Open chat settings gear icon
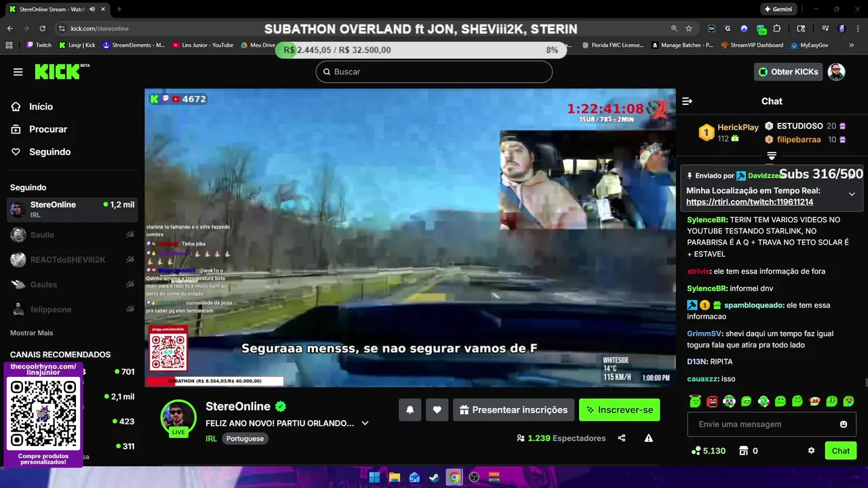 tap(811, 451)
